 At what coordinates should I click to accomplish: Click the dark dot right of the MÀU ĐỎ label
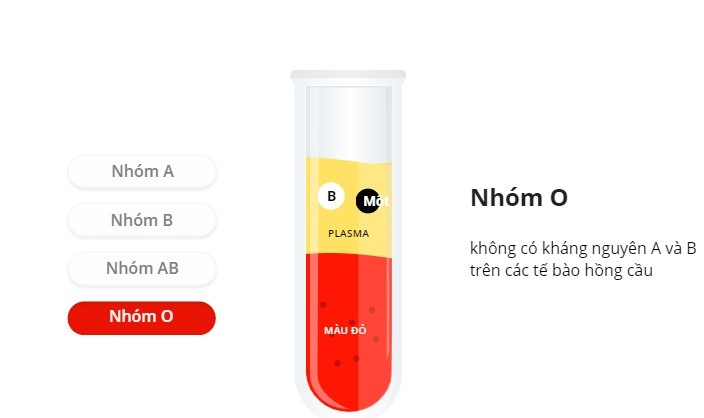(376, 339)
